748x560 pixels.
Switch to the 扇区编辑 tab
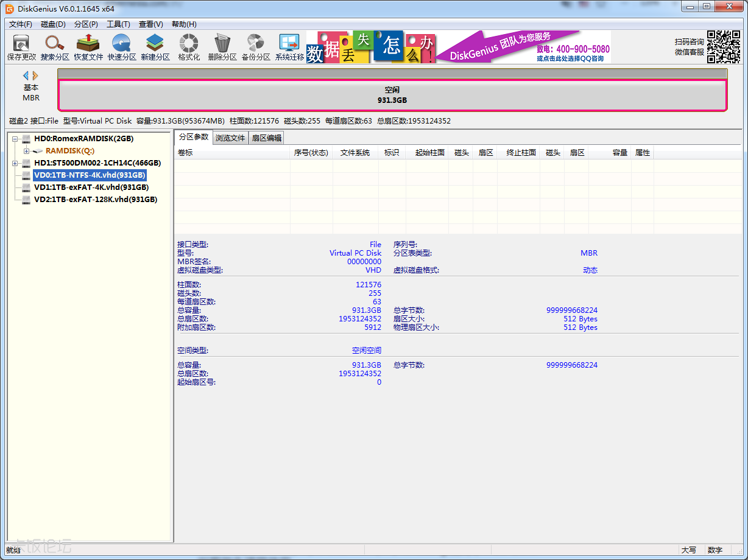click(x=268, y=137)
